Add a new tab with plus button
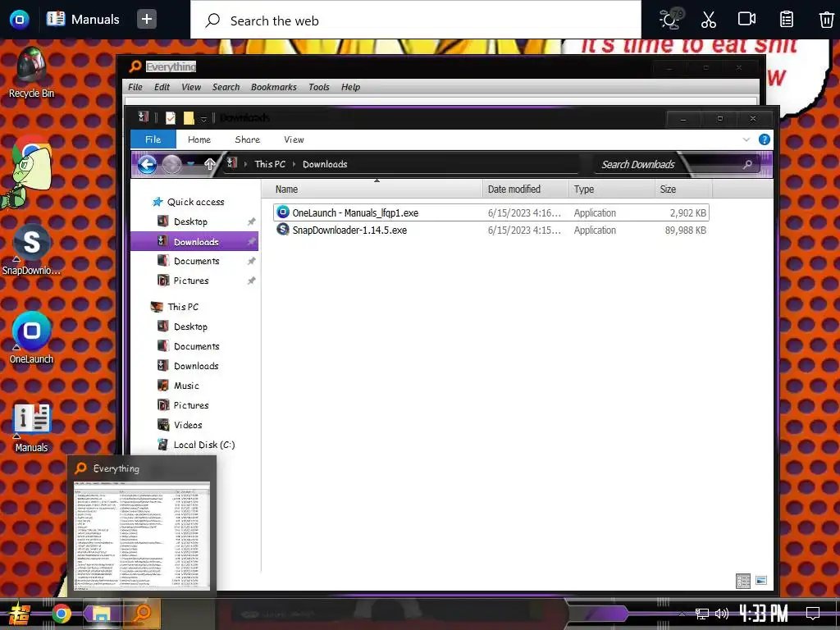This screenshot has width=840, height=630. tap(146, 20)
